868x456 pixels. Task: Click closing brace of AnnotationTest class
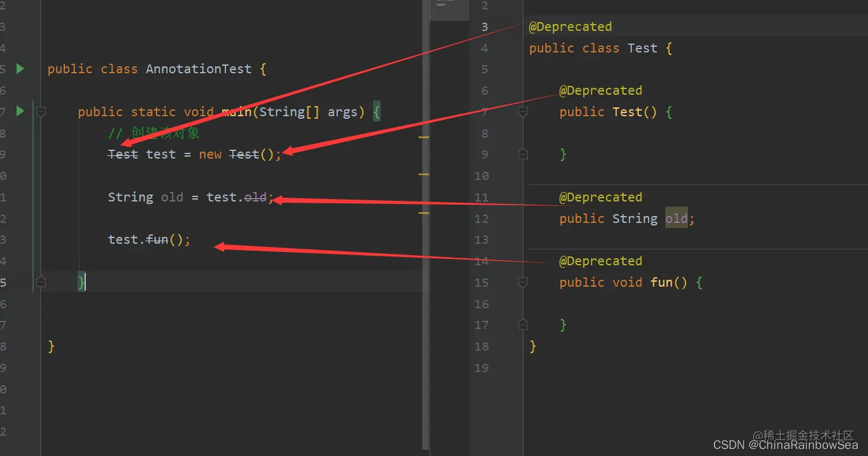[51, 346]
